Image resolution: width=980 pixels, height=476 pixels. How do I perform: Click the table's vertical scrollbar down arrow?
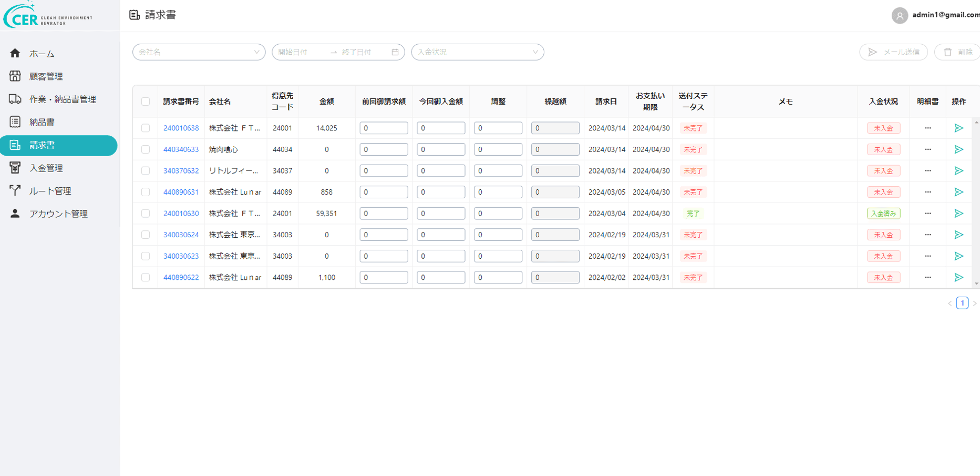pos(976,284)
